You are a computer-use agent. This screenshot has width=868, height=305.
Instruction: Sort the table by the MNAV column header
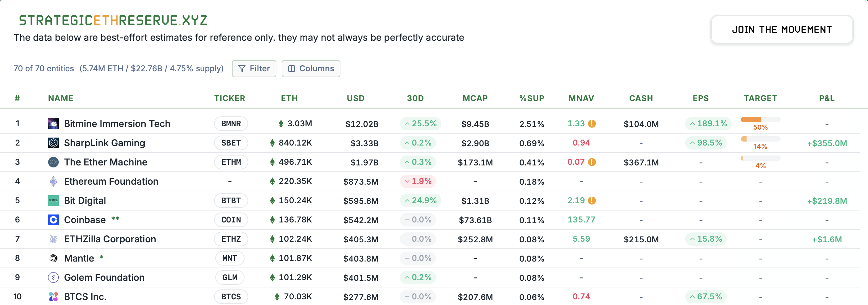pyautogui.click(x=581, y=98)
